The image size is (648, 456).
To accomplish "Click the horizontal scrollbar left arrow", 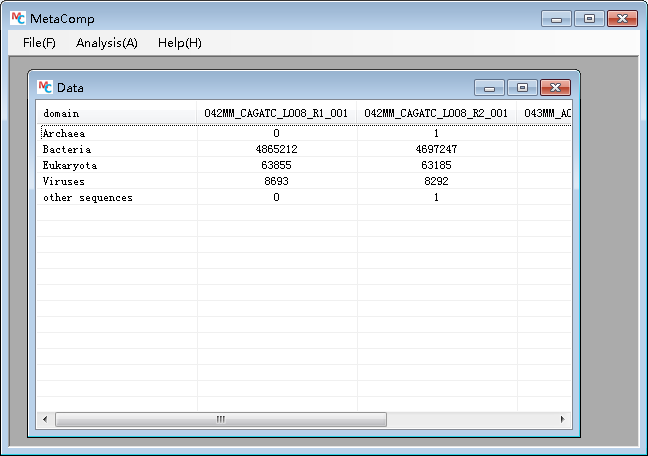I will pos(45,419).
